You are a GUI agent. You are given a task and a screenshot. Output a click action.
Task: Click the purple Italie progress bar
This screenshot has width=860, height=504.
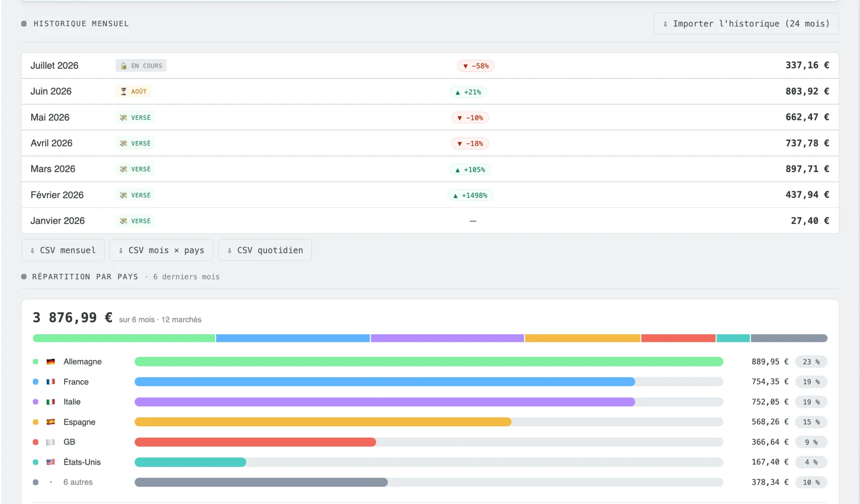[385, 402]
